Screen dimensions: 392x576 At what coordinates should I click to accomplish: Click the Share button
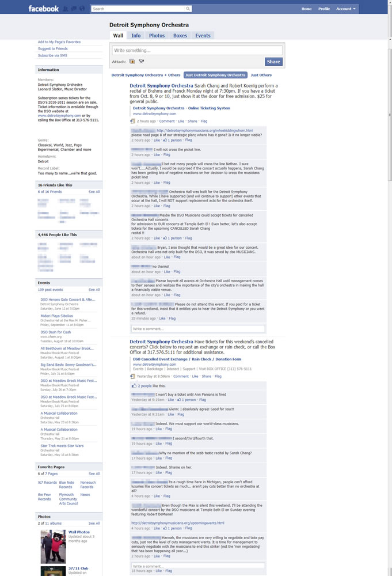[273, 62]
